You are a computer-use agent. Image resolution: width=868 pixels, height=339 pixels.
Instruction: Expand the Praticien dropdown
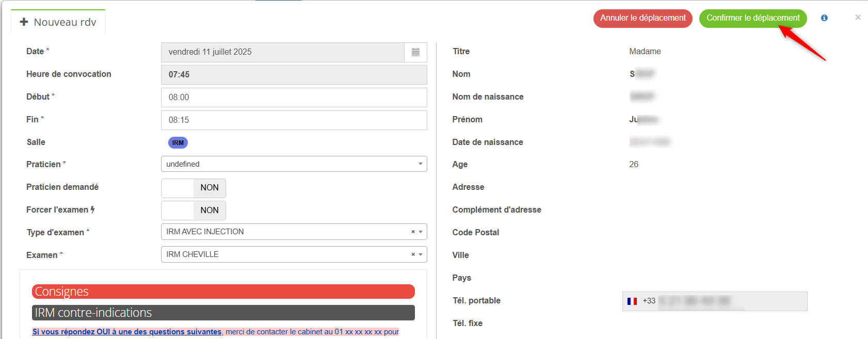(x=294, y=164)
